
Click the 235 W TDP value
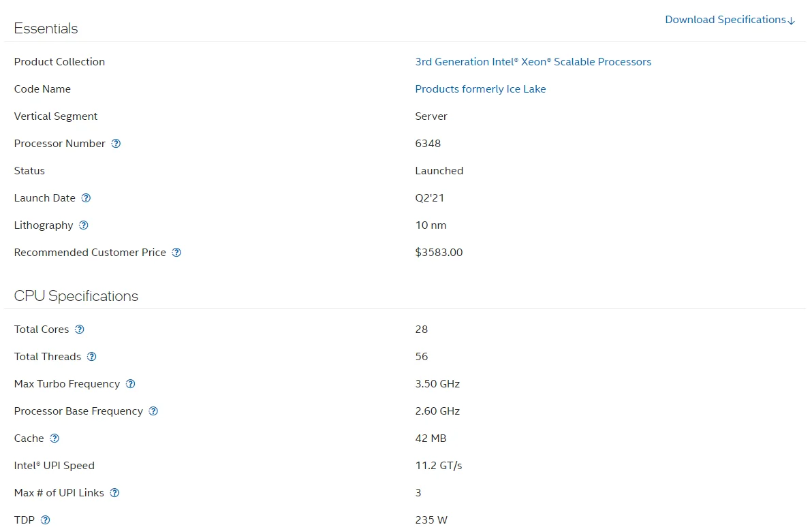point(431,520)
